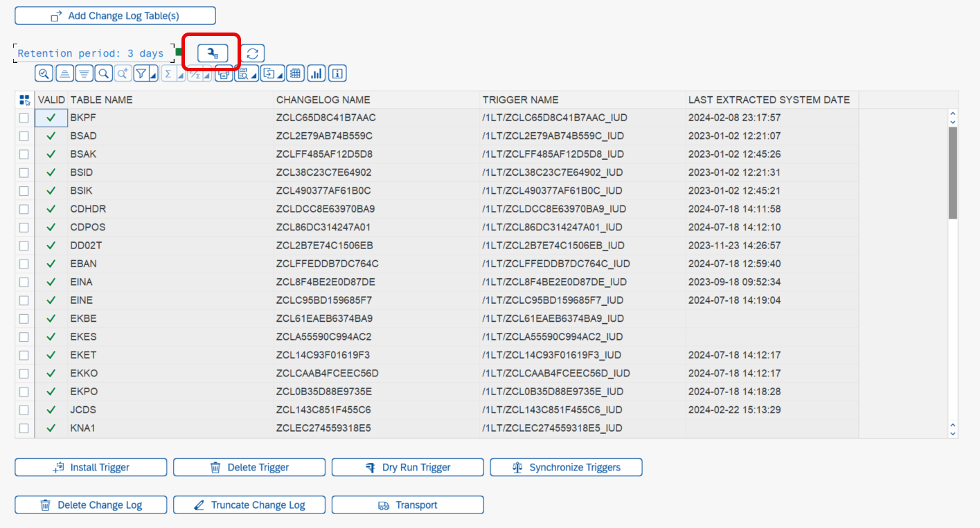Expand the Total sigma dropdown arrow
The height and width of the screenshot is (528, 980).
(x=181, y=73)
